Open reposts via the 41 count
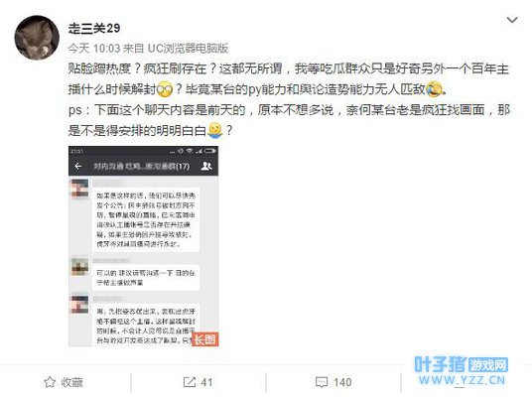Image resolution: width=532 pixels, height=397 pixels. click(x=206, y=382)
